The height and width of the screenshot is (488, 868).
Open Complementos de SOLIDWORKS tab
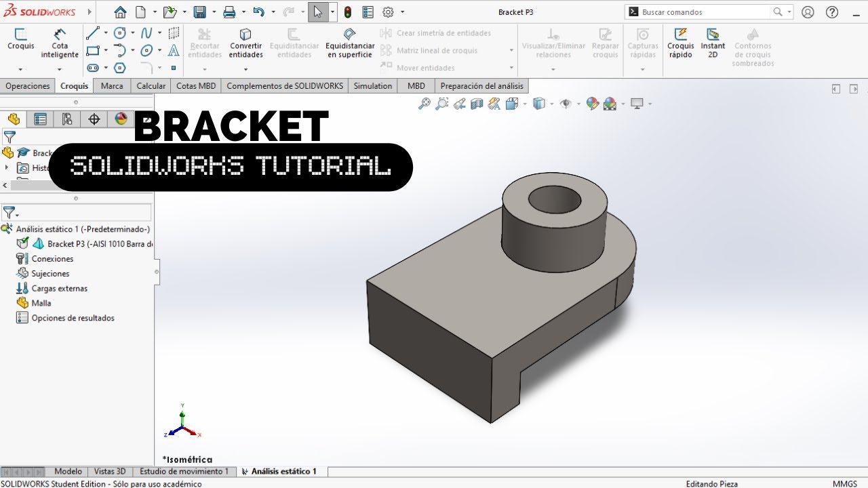pyautogui.click(x=285, y=86)
